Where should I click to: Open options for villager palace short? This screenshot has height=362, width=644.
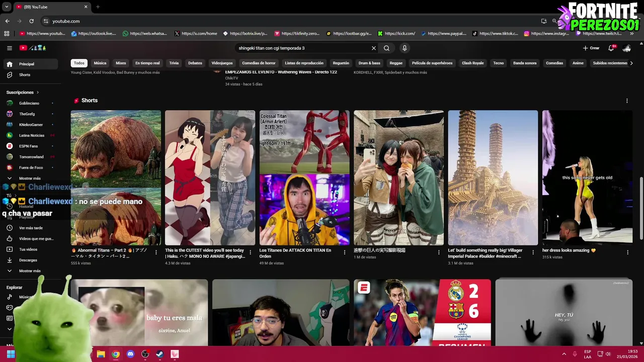(x=533, y=252)
